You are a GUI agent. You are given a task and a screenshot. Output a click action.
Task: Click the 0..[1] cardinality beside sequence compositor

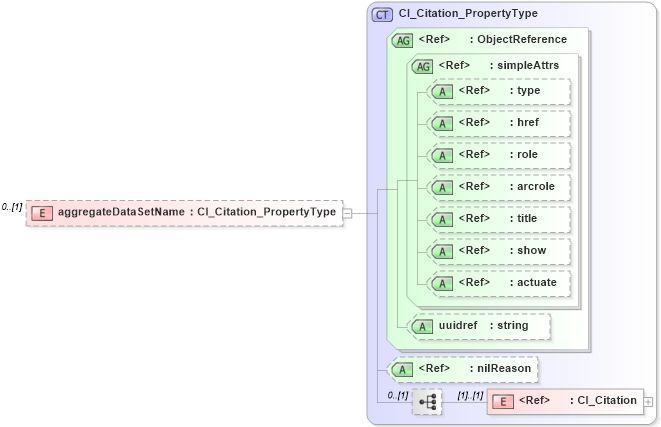click(x=398, y=396)
